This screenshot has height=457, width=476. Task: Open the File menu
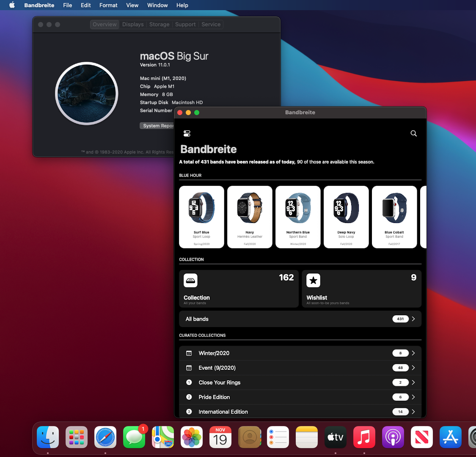click(67, 5)
